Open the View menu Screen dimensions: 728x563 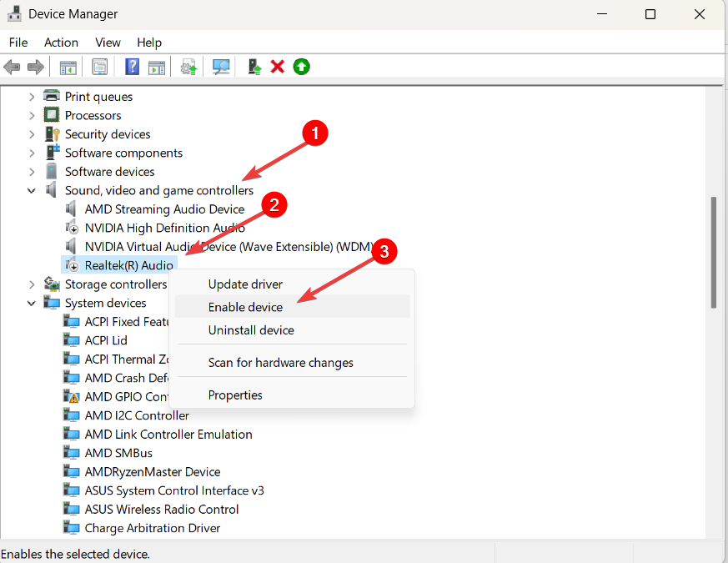click(108, 43)
